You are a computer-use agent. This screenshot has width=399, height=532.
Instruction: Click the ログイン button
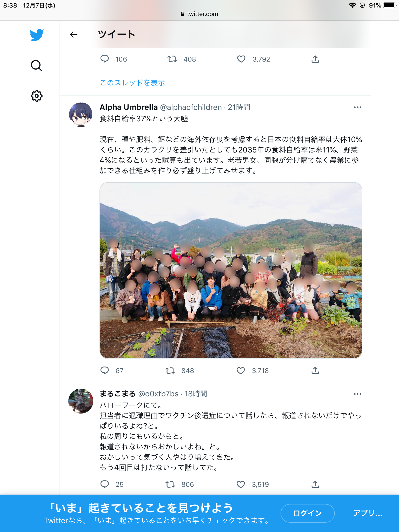pyautogui.click(x=308, y=513)
